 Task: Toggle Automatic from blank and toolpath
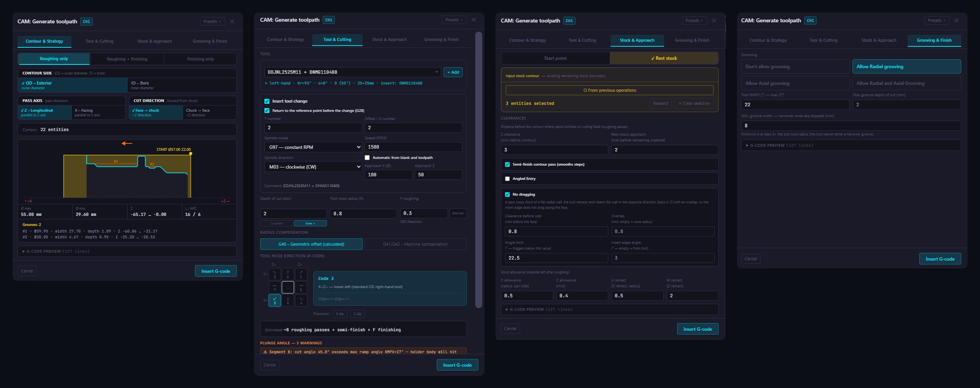[367, 158]
